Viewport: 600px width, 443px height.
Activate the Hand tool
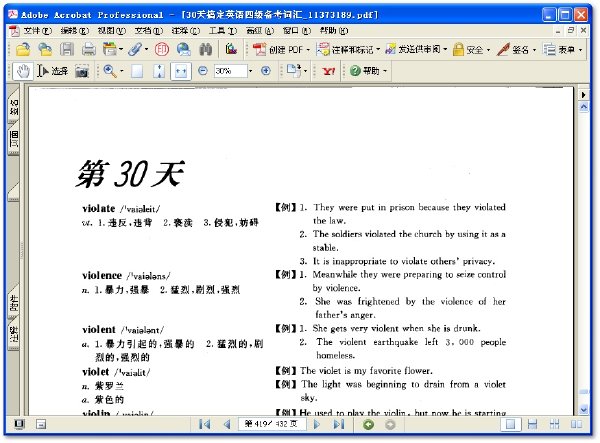[23, 71]
